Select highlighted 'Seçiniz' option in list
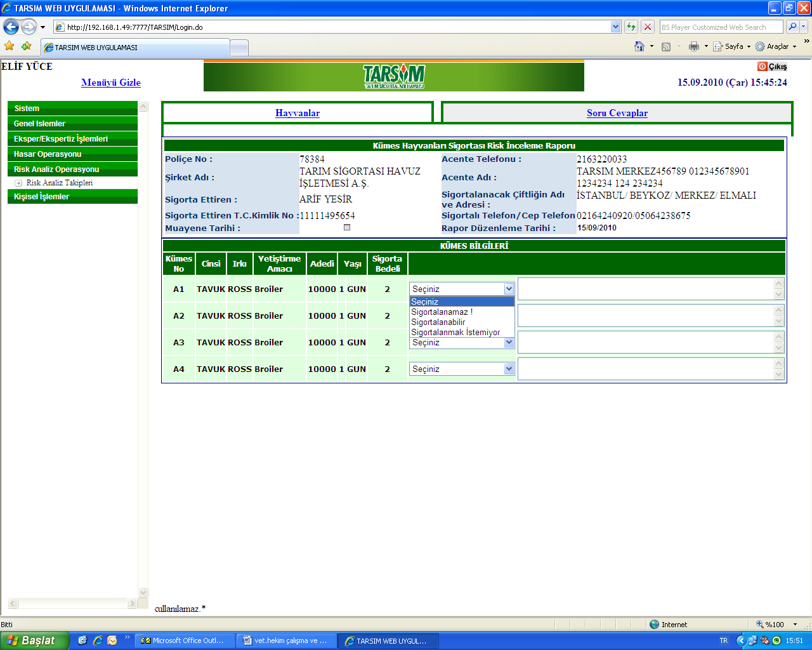 tap(462, 302)
